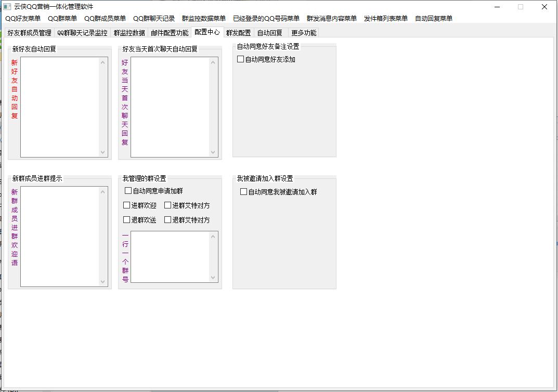Open the 群发消息内容菜单 menu
The height and width of the screenshot is (392, 558).
coord(332,19)
